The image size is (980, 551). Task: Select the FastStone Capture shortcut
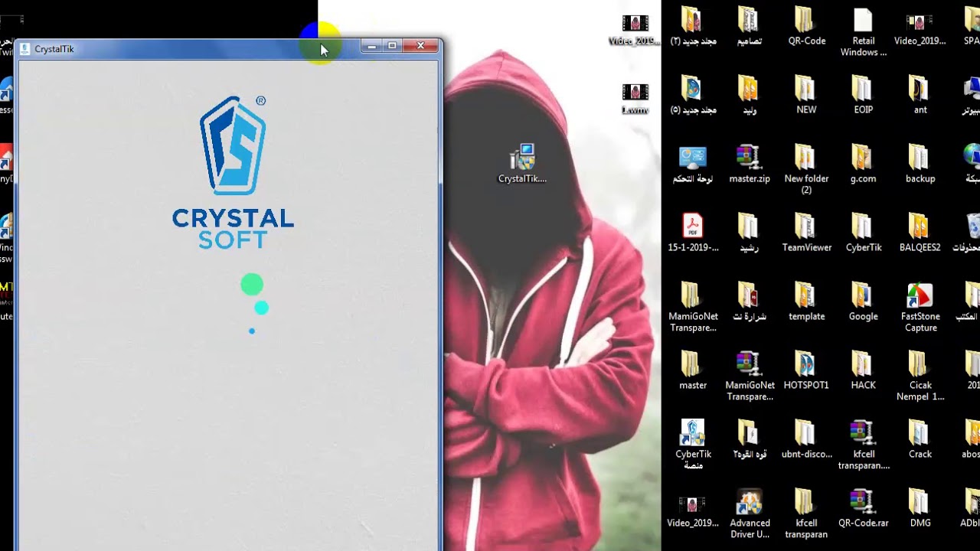click(x=920, y=308)
